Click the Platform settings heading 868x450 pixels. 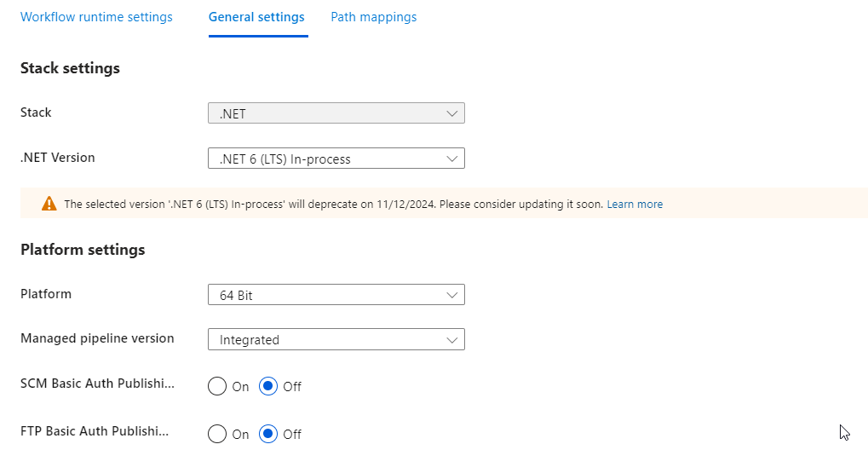click(83, 250)
